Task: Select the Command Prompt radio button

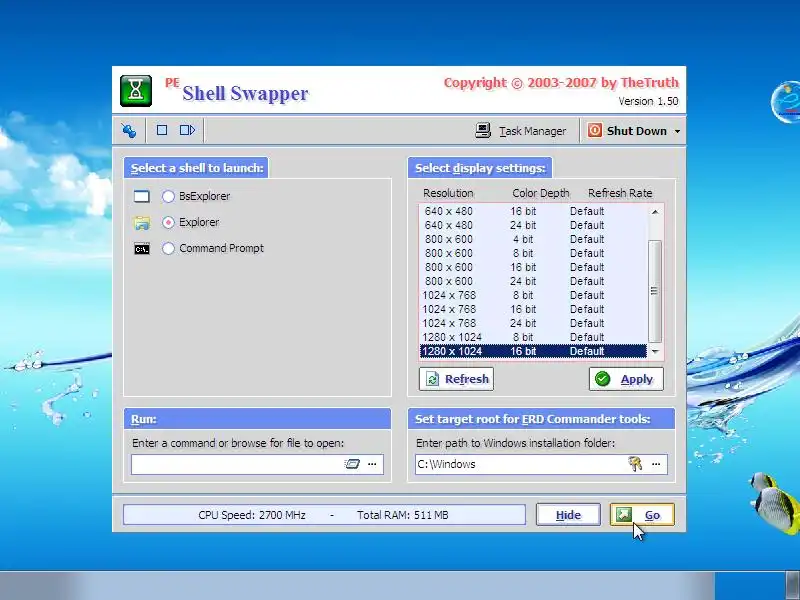Action: 168,248
